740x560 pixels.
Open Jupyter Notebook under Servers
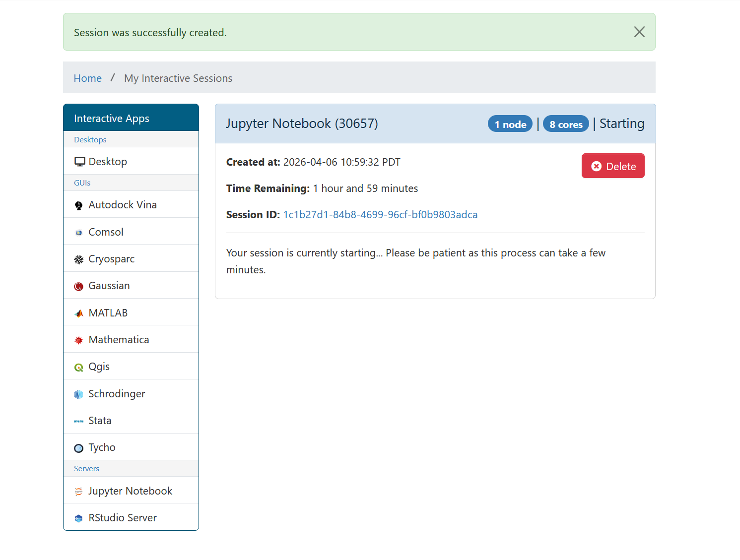tap(131, 491)
